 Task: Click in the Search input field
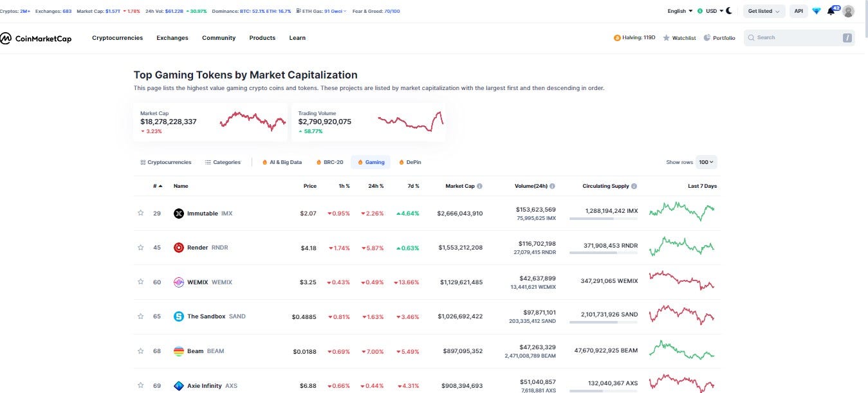pos(799,38)
